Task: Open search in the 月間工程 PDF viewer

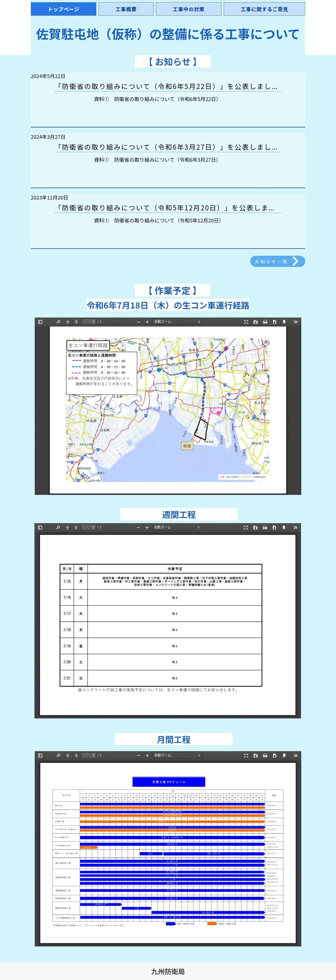Action: click(58, 756)
